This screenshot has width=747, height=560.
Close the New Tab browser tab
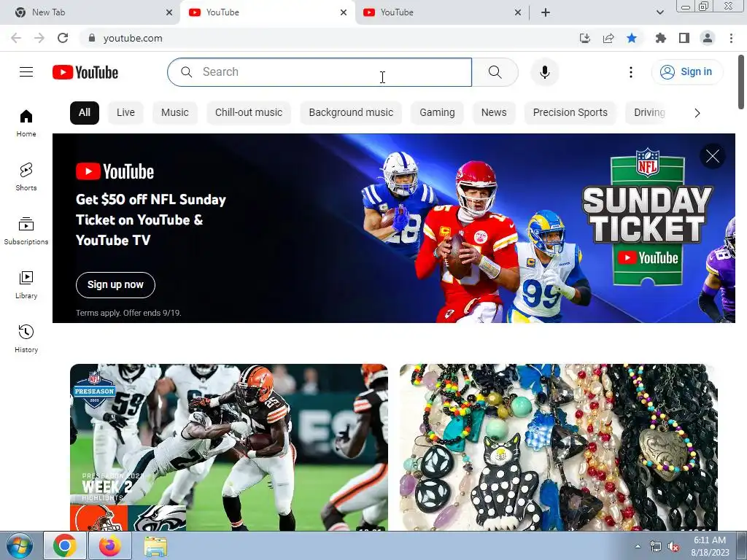[169, 12]
